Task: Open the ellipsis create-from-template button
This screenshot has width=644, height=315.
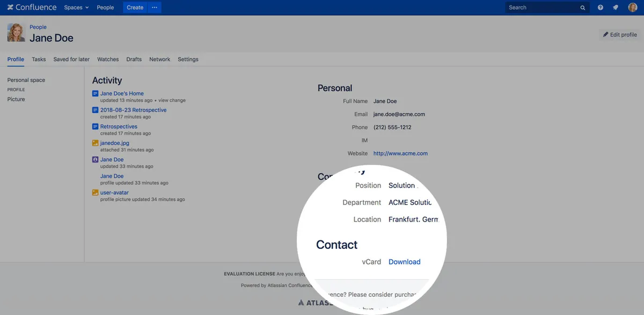Action: click(155, 8)
